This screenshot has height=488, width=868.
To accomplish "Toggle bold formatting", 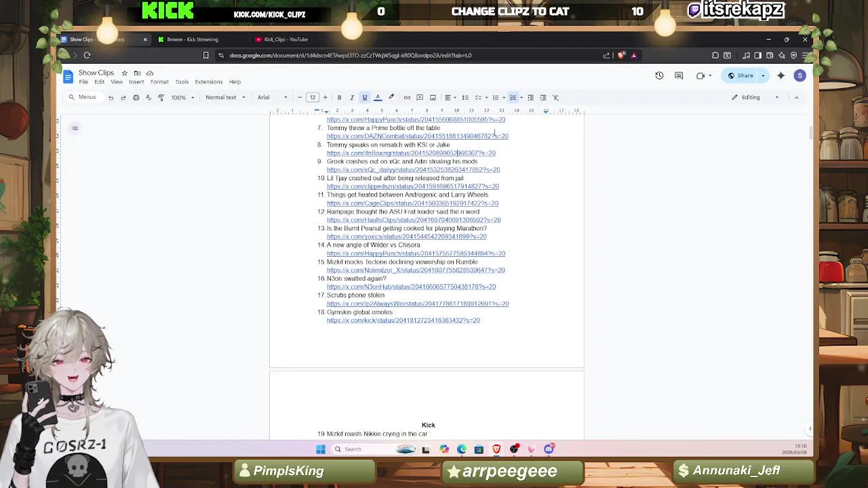I will point(339,98).
